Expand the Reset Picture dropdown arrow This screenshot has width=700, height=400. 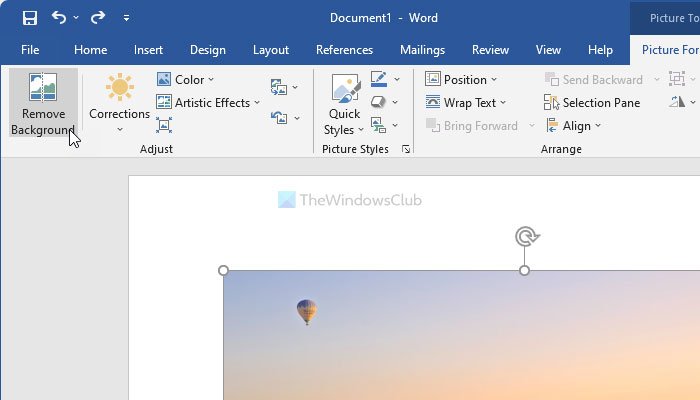tap(297, 118)
